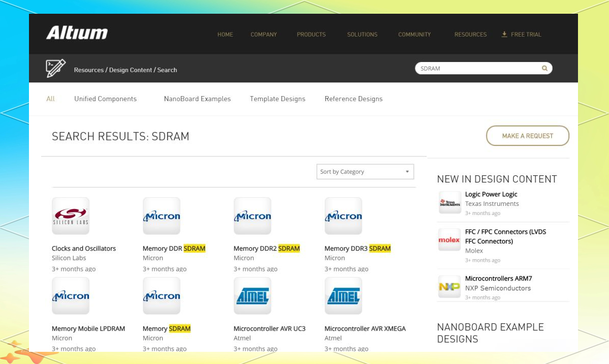Click the Texas Instruments vendor text
The width and height of the screenshot is (609, 364).
(492, 203)
